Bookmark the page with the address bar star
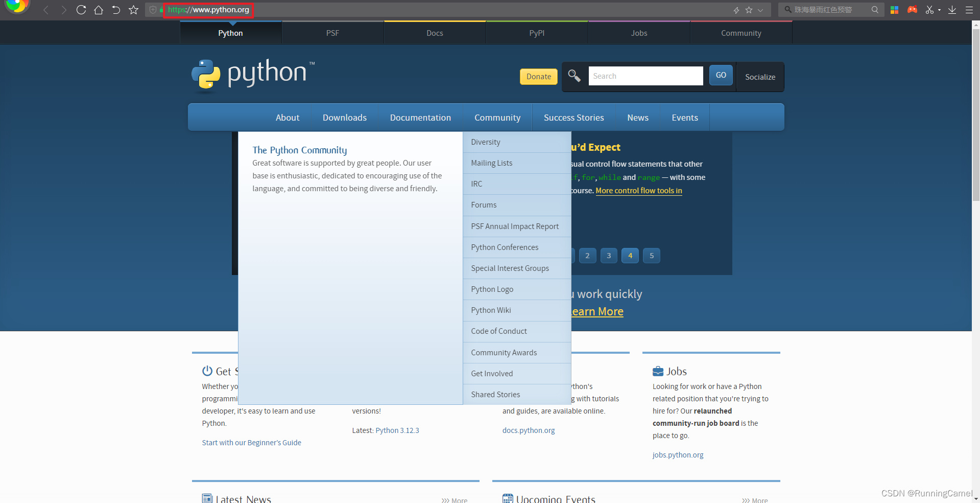The width and height of the screenshot is (980, 503). click(749, 10)
